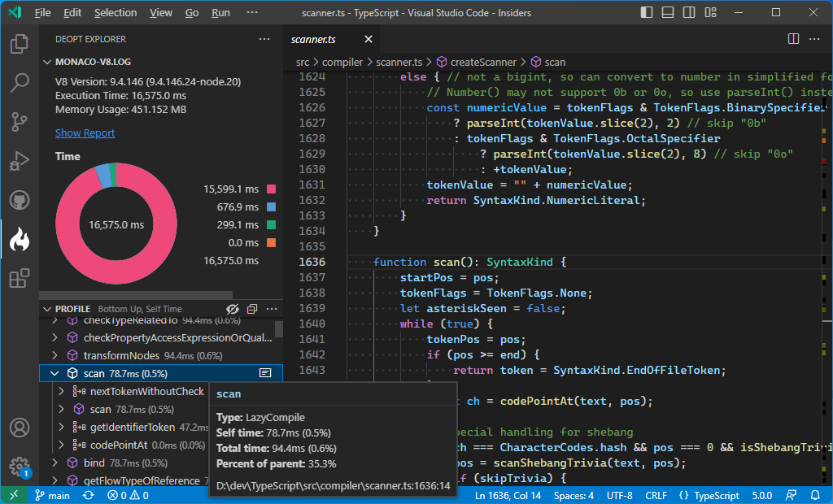
Task: Click the main branch in status bar
Action: (53, 495)
